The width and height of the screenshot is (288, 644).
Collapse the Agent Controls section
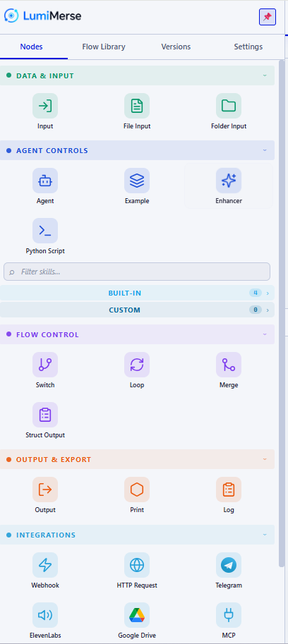[x=137, y=150]
